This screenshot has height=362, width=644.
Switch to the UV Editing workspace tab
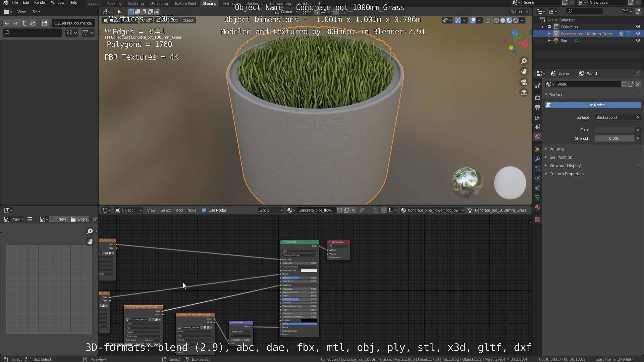pyautogui.click(x=159, y=3)
